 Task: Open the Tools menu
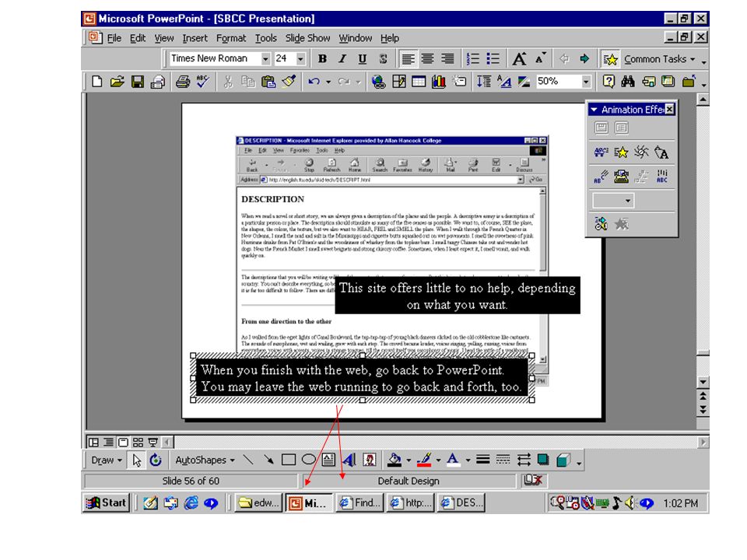(x=266, y=38)
